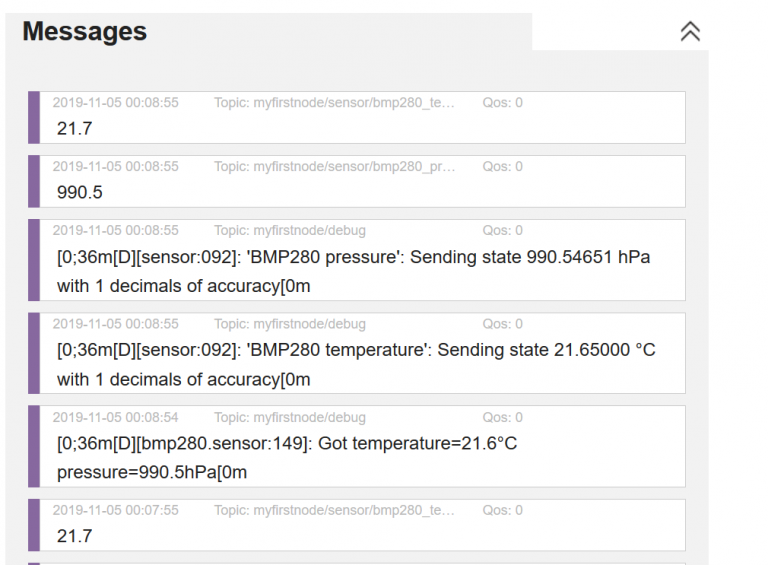Click the 2019-11-05 00:08:54 timestamp
768x565 pixels.
pos(116,417)
